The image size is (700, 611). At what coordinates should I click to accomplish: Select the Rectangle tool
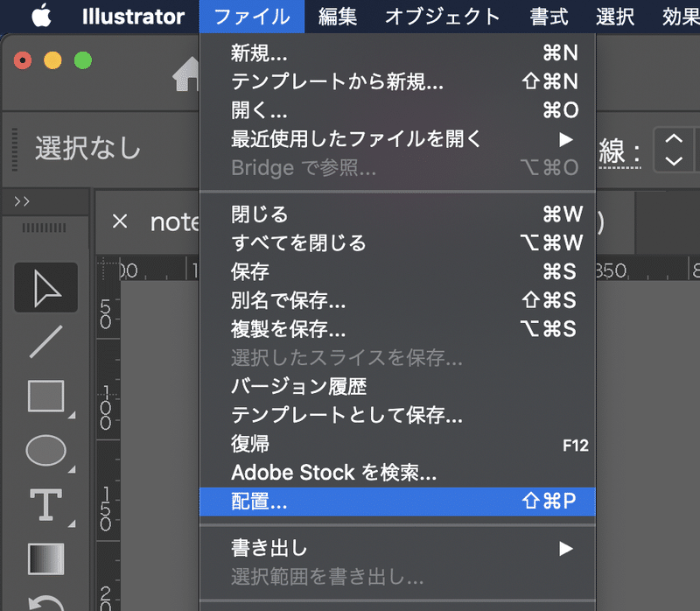[45, 397]
